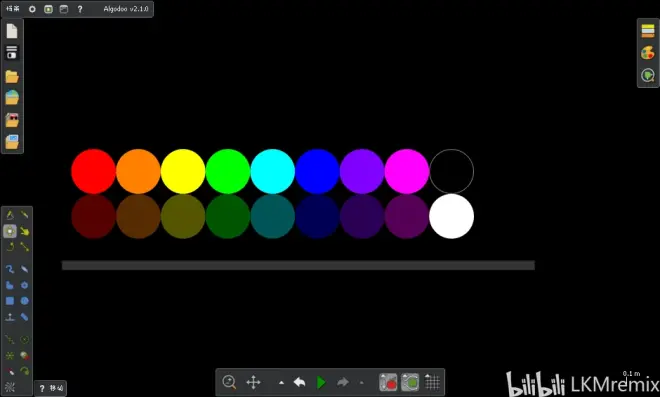Open the file menu at top left
Screen dimensions: 660x397
pos(13,9)
